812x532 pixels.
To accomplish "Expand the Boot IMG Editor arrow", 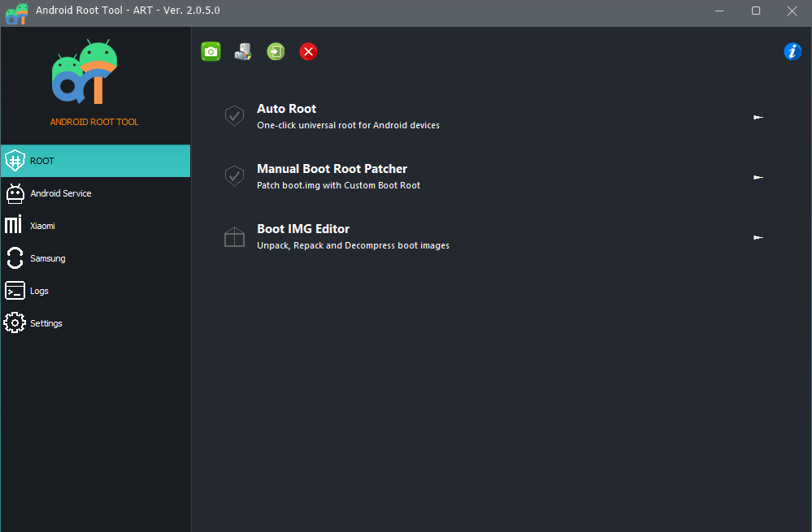I will click(758, 237).
